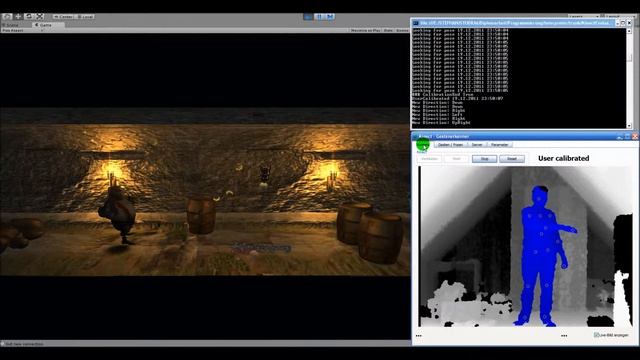Click the Stop button in Kinect window

pyautogui.click(x=484, y=159)
